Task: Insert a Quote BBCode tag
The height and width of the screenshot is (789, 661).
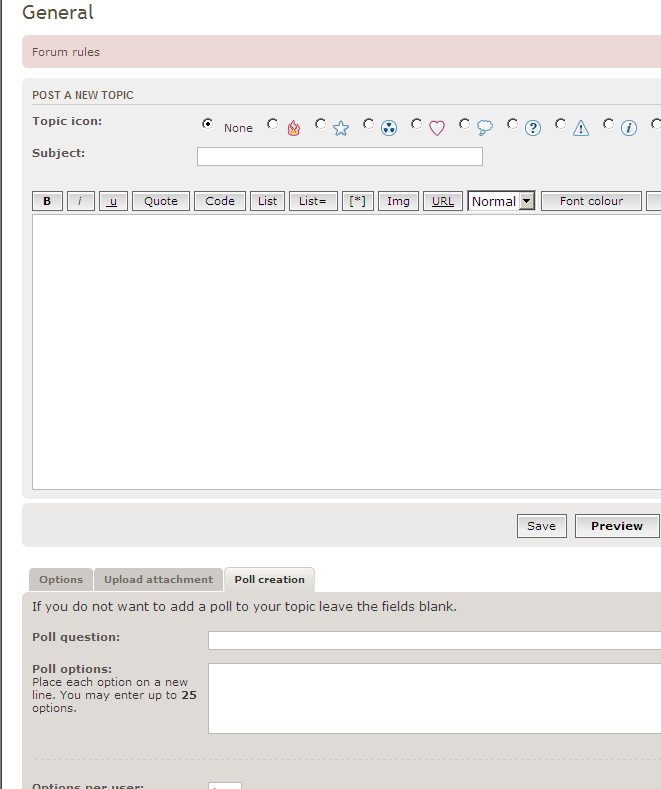Action: point(160,201)
